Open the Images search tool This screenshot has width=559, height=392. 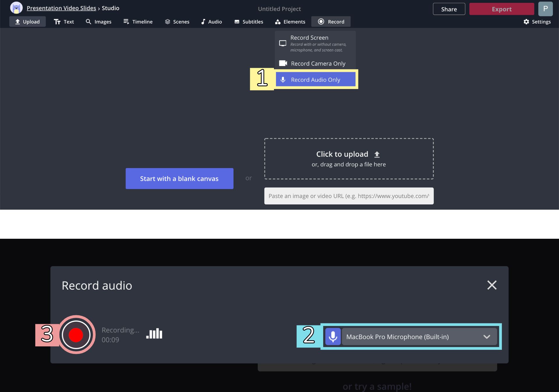(x=98, y=22)
